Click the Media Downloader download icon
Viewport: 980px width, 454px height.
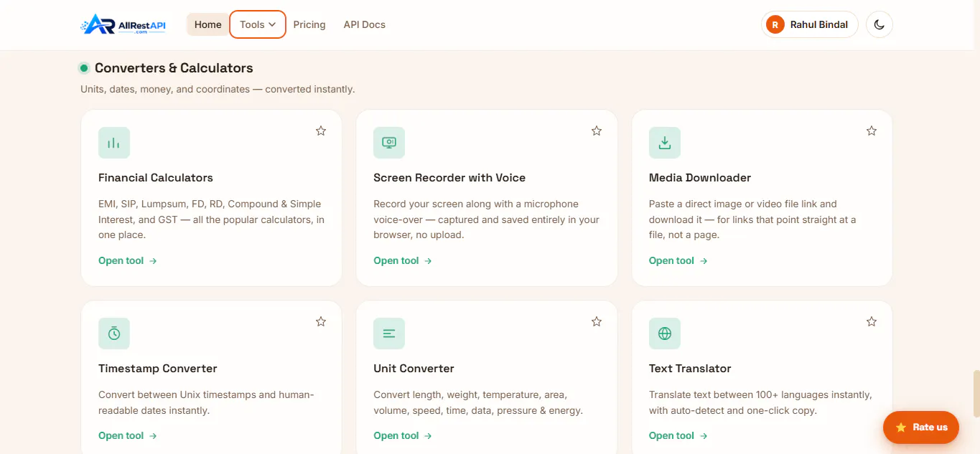[x=665, y=143]
